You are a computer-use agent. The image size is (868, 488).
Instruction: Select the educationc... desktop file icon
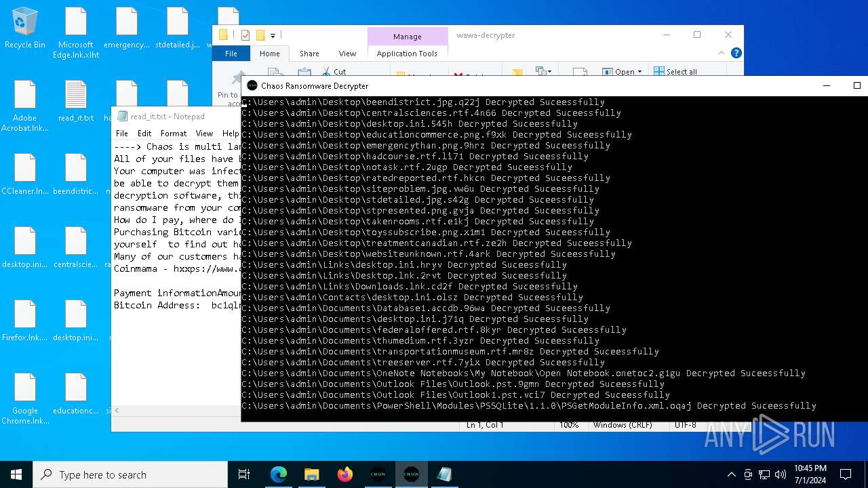(x=76, y=394)
